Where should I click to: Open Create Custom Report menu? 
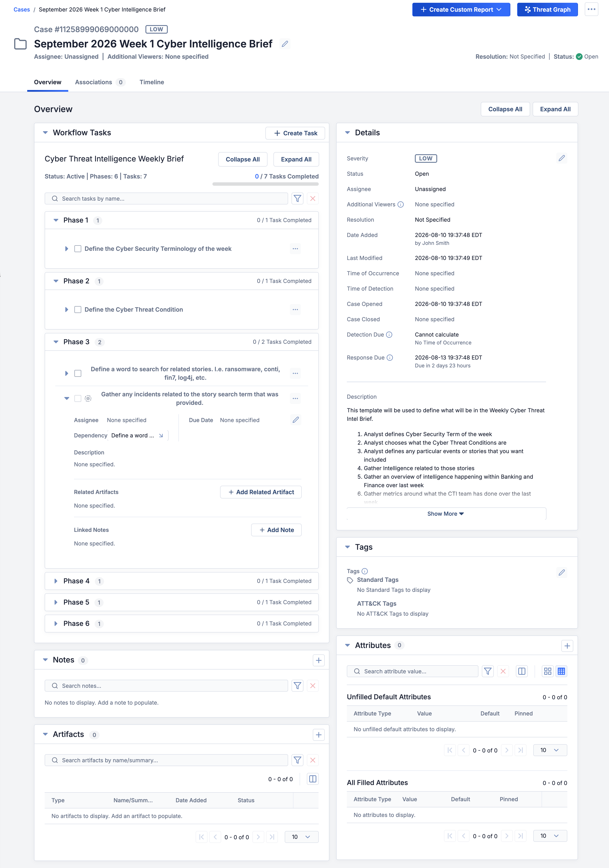tap(461, 9)
